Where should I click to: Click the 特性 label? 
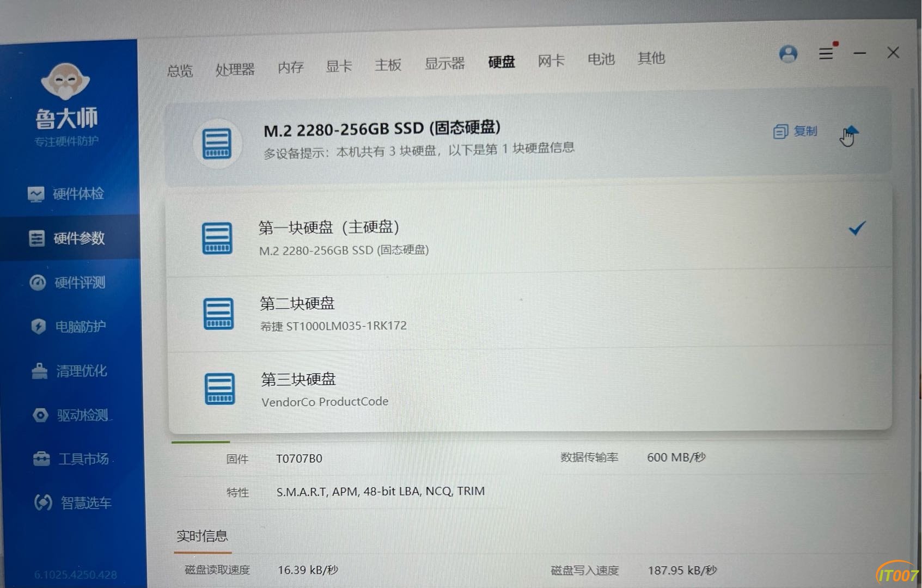tap(238, 493)
